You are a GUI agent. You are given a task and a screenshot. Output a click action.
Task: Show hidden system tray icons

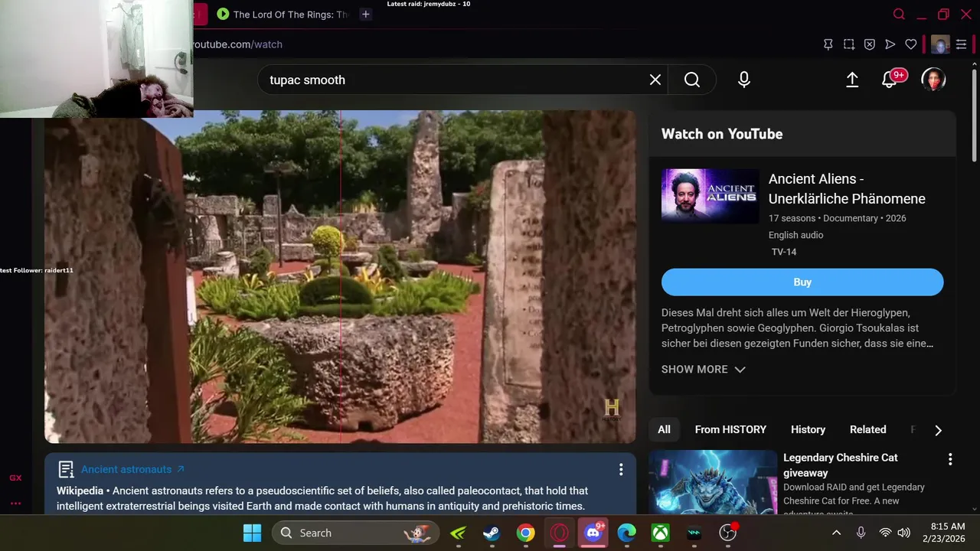836,533
